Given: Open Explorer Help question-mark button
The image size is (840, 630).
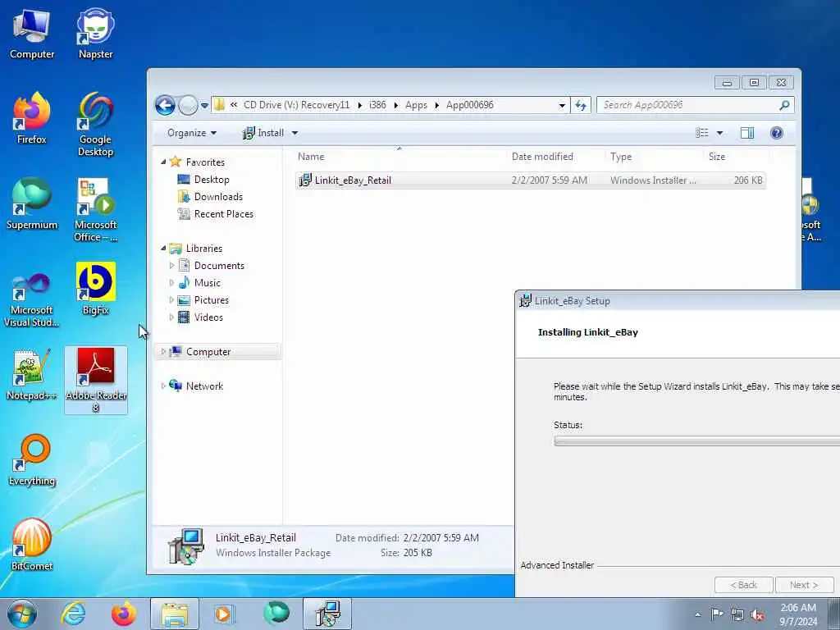Looking at the screenshot, I should (x=776, y=133).
